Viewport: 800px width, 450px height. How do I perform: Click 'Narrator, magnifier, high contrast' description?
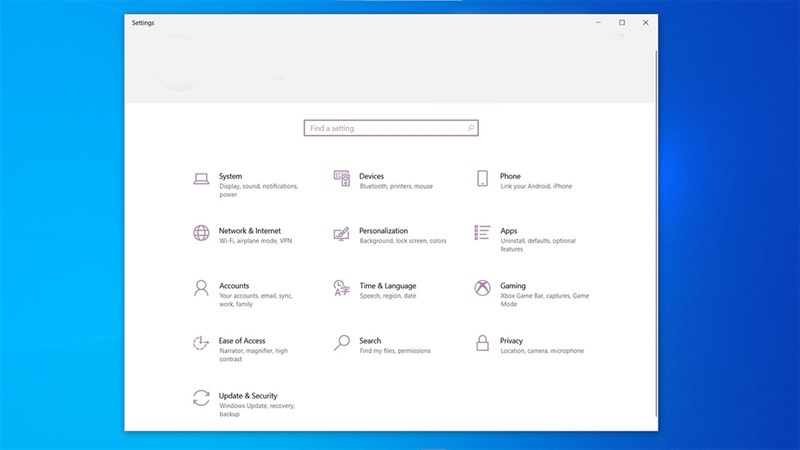coord(254,355)
